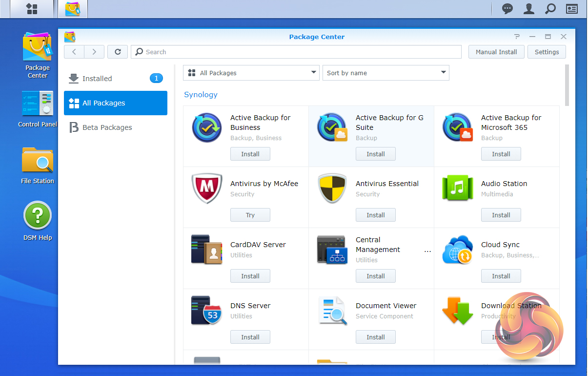Viewport: 588px width, 376px height.
Task: Install CardDAV Server
Action: (250, 276)
